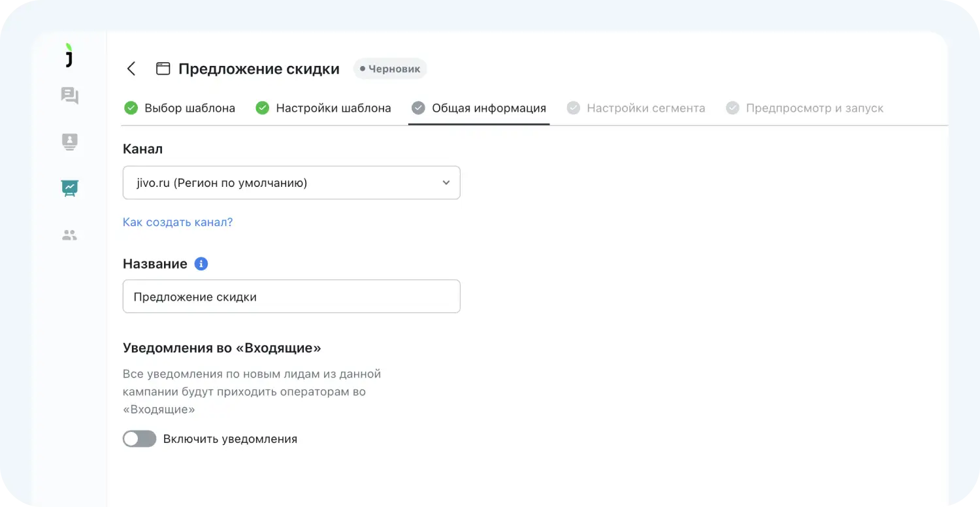Open the team members icon in sidebar
Image resolution: width=980 pixels, height=507 pixels.
pos(69,235)
